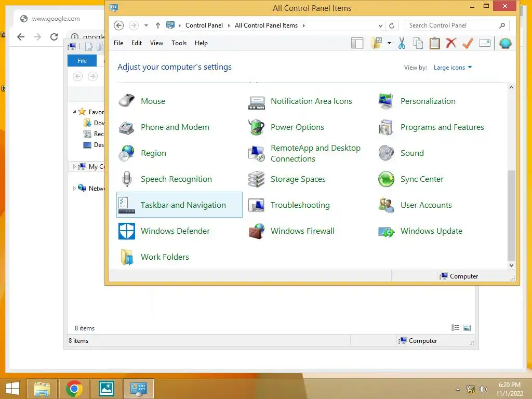The width and height of the screenshot is (532, 399).
Task: Click the Taskbar and Navigation icon
Action: 127,205
